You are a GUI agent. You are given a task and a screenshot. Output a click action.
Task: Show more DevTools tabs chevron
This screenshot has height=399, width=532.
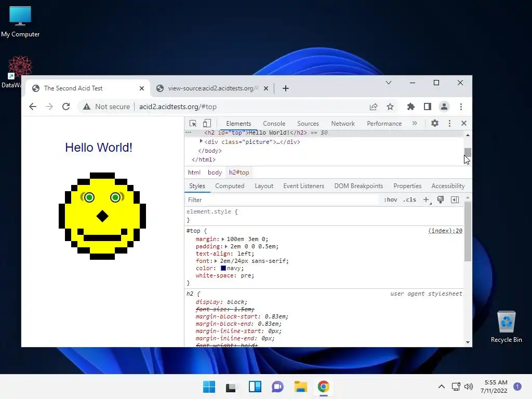tap(415, 123)
